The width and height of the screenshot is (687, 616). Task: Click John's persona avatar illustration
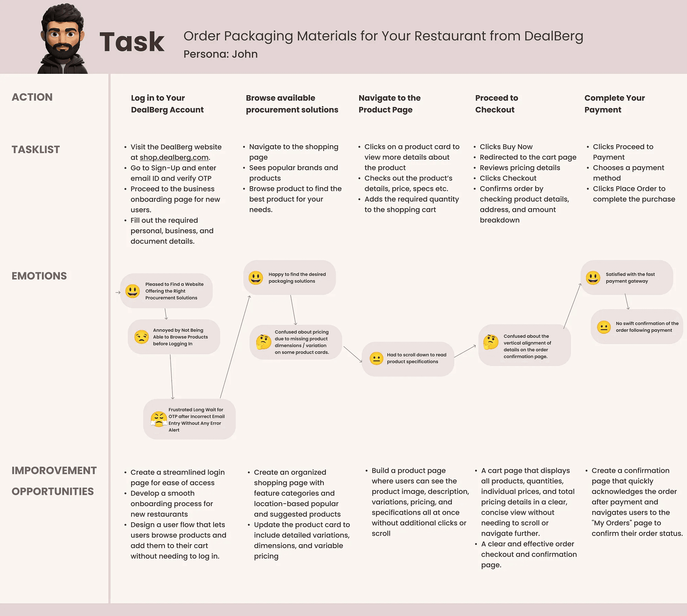tap(63, 39)
